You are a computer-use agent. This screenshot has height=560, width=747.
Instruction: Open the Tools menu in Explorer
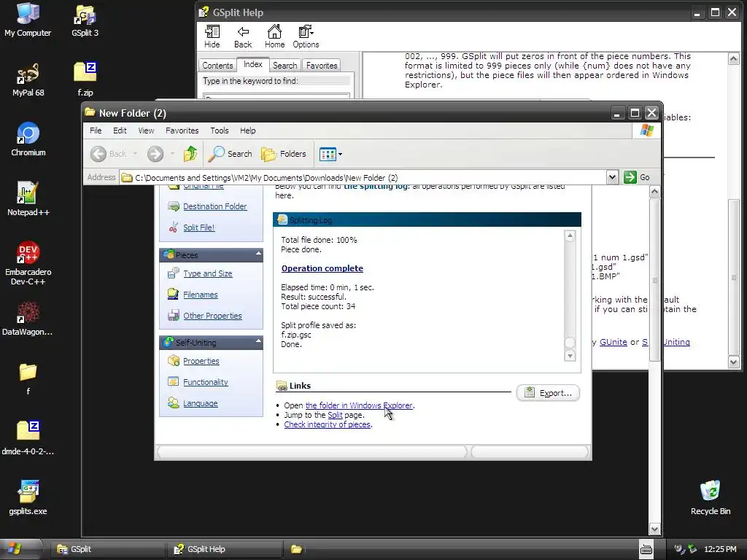(x=219, y=131)
